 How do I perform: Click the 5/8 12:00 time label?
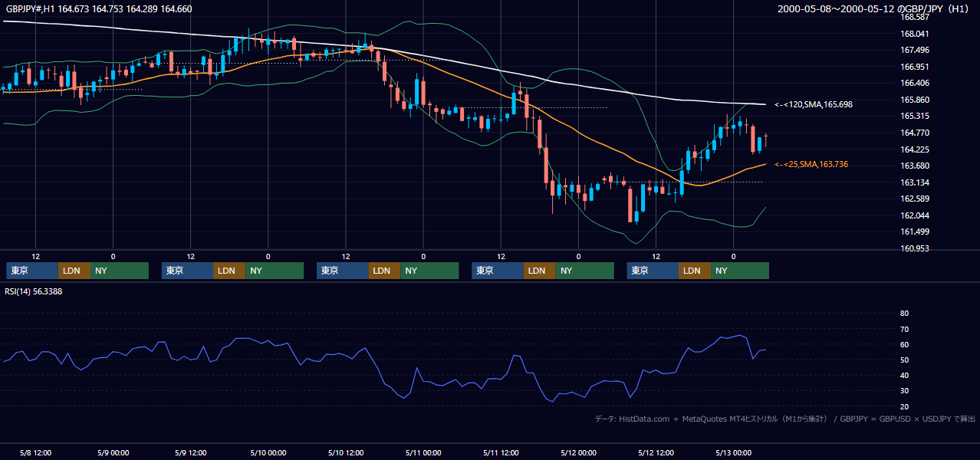point(35,452)
